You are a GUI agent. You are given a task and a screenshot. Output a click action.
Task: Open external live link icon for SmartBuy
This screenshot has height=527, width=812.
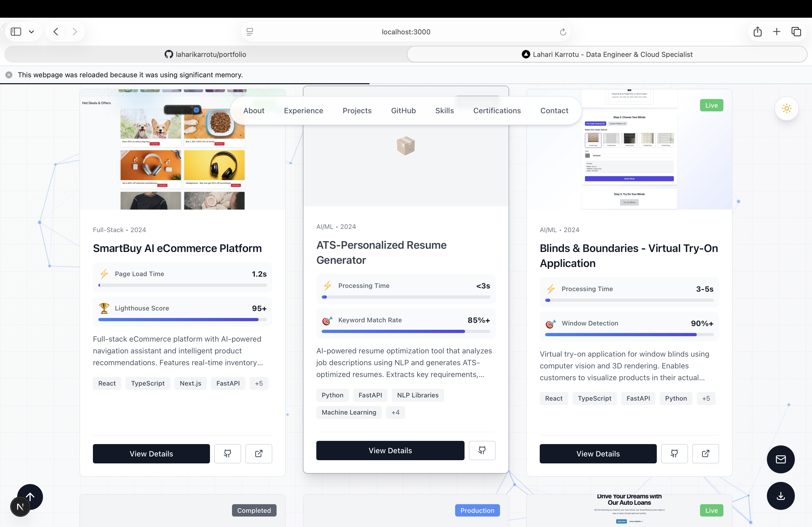[x=259, y=453]
